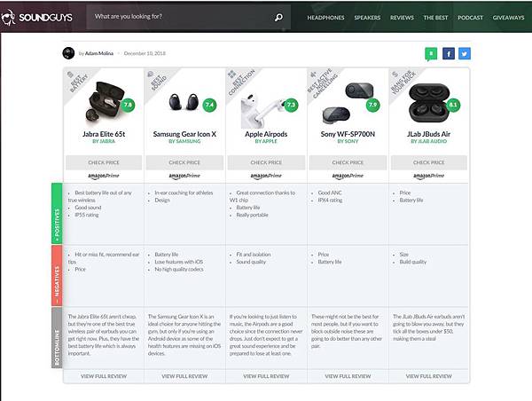Click 'In-ear coaching for athletes' text

pyautogui.click(x=184, y=193)
